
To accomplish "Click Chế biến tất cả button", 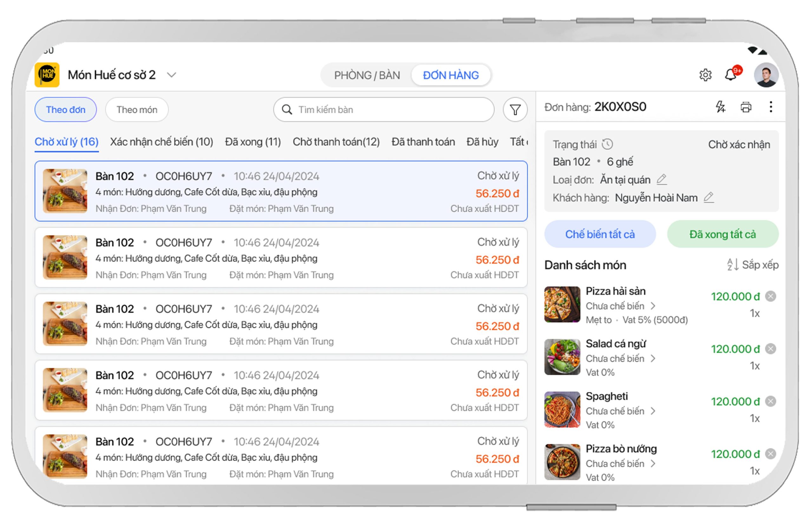I will click(600, 234).
